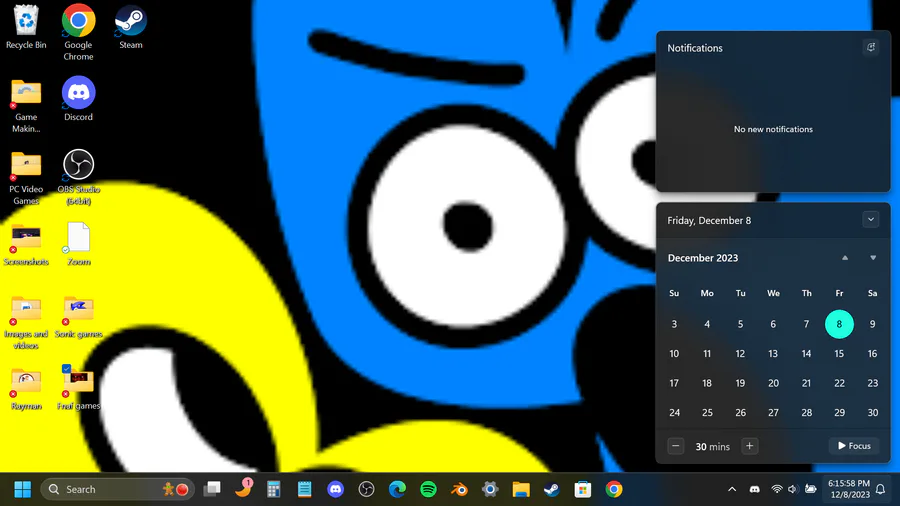The height and width of the screenshot is (506, 900).
Task: Increase focus time with plus button
Action: 750,446
